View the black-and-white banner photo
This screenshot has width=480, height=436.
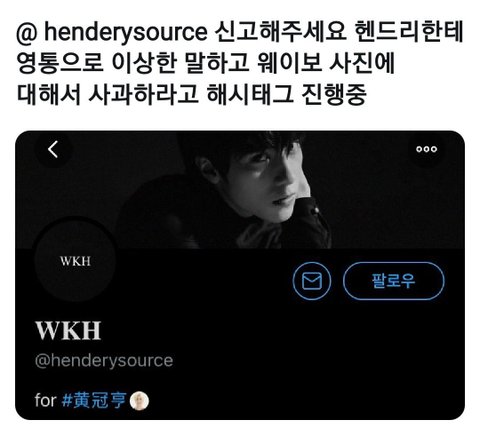click(240, 190)
